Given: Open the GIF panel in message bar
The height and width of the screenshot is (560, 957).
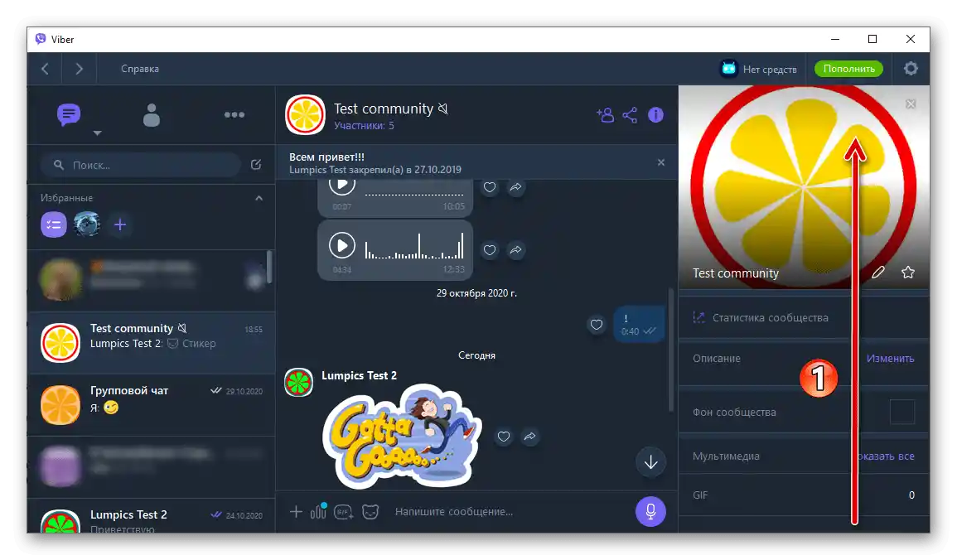Looking at the screenshot, I should [344, 512].
